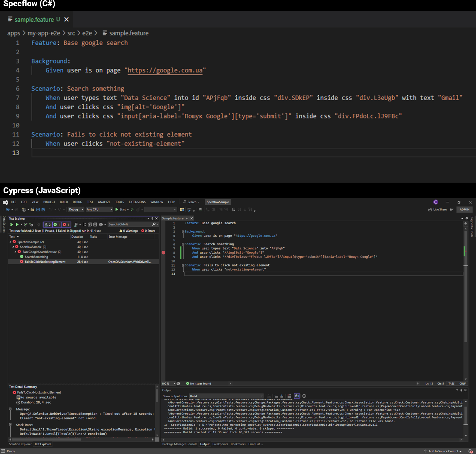The height and width of the screenshot is (454, 476).
Task: Toggle the breakpoint on line 8
Action: tap(163, 253)
